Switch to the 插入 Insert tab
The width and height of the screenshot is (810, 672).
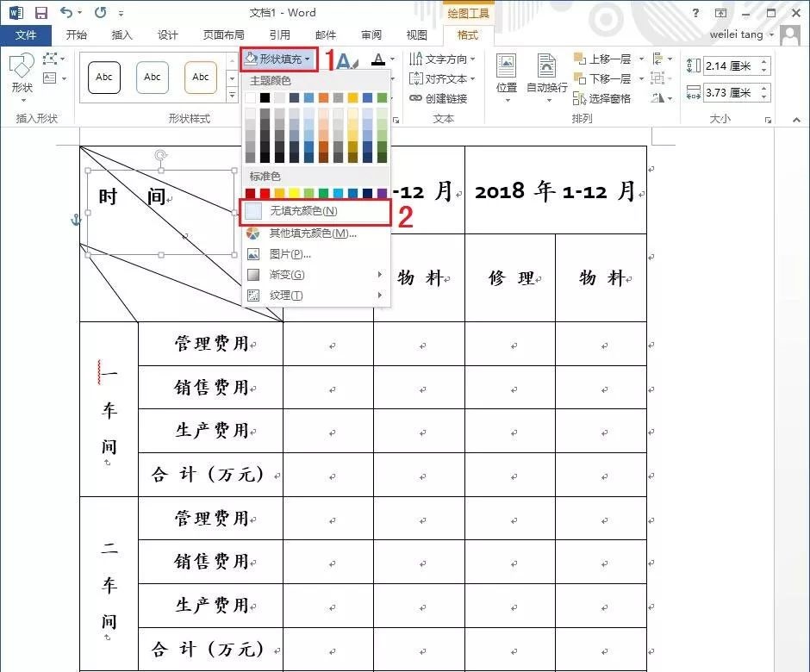coord(122,35)
